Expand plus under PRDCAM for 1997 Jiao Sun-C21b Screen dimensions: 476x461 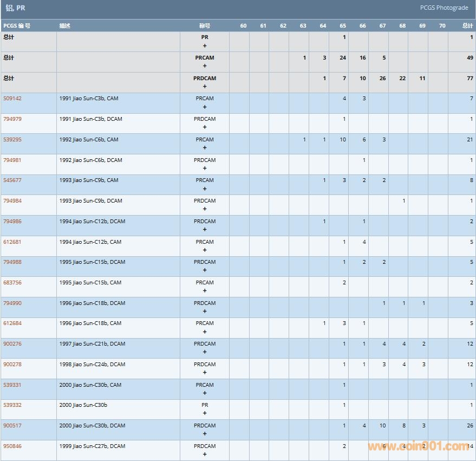coord(205,352)
